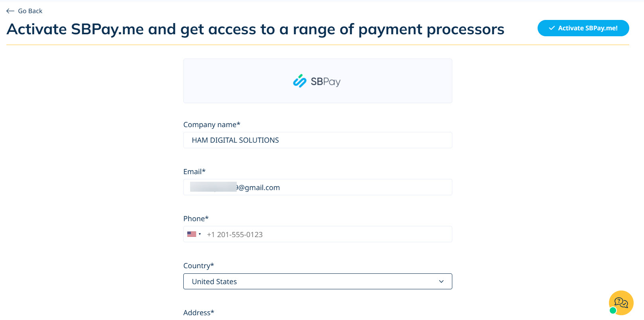Click the US flag icon in the Phone field
This screenshot has width=644, height=320.
[191, 234]
